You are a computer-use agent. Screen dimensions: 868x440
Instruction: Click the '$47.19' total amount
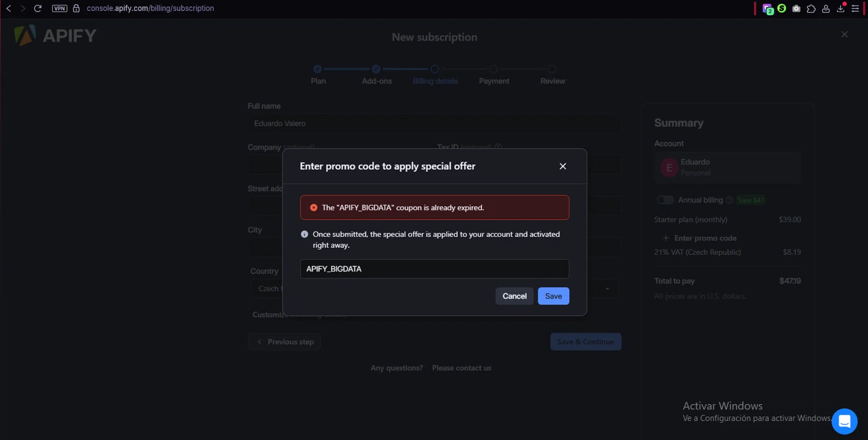(x=790, y=281)
